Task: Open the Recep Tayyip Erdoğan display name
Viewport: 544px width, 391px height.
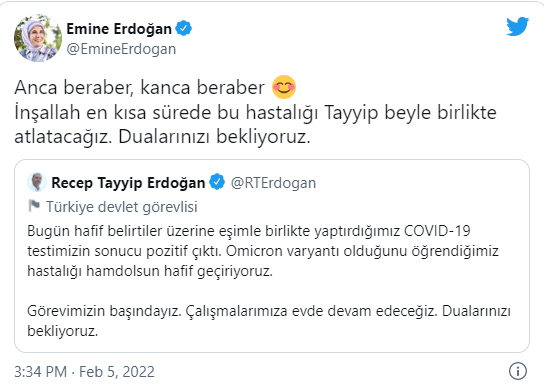Action: click(128, 182)
